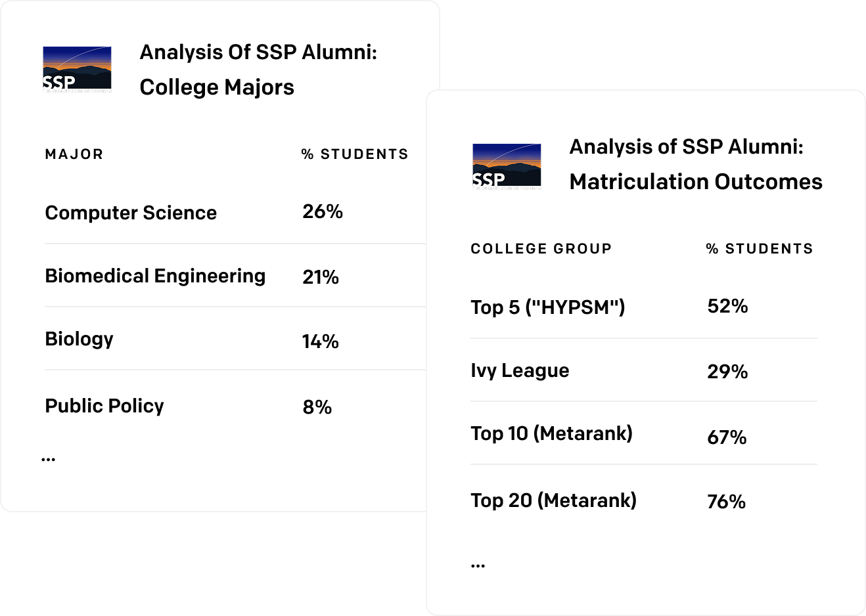Screen dimensions: 866x616
Task: Select the Computer Science row
Action: 235,212
